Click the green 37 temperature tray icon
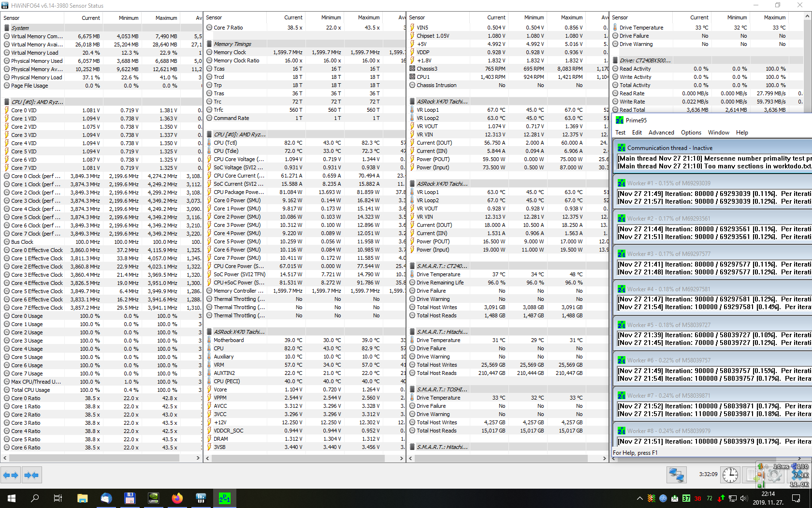The image size is (812, 508). coord(686,498)
